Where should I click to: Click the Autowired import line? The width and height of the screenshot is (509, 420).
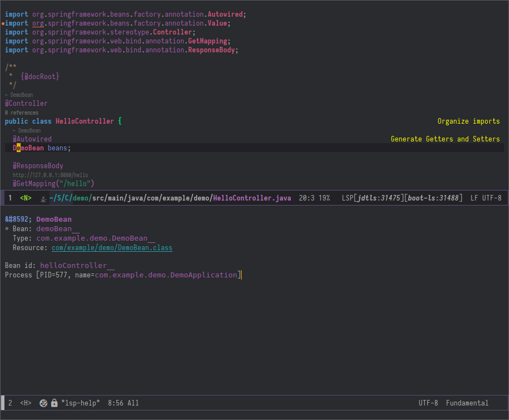click(x=126, y=14)
